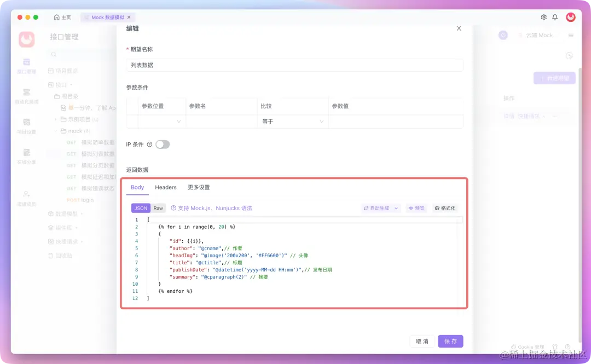The width and height of the screenshot is (591, 364).
Task: Expand the 接口 section arrow
Action: pos(71,85)
